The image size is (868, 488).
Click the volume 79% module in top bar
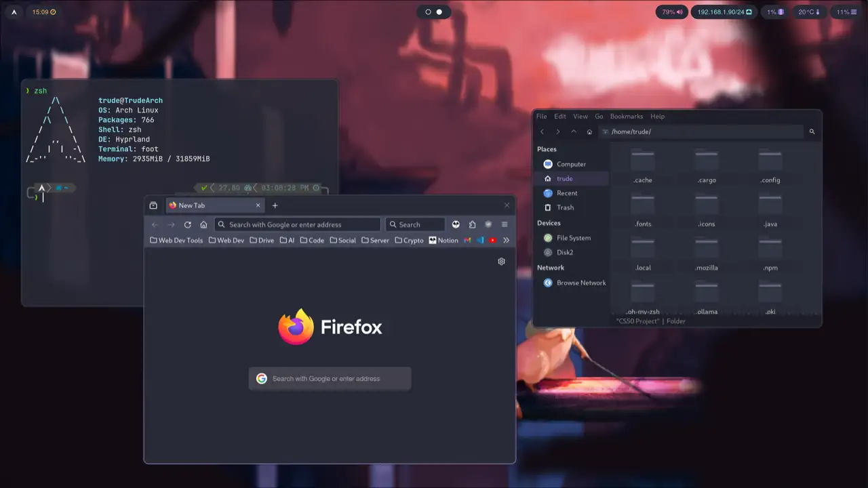[x=672, y=12]
